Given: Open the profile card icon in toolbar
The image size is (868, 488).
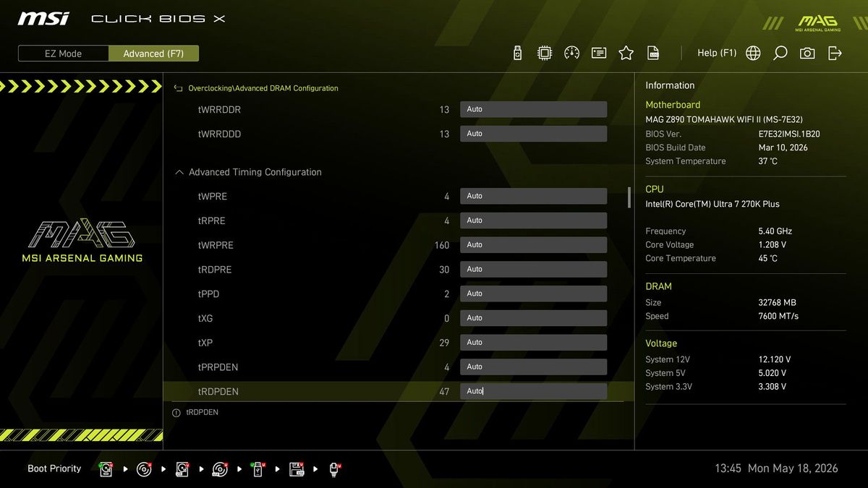Looking at the screenshot, I should (x=599, y=53).
